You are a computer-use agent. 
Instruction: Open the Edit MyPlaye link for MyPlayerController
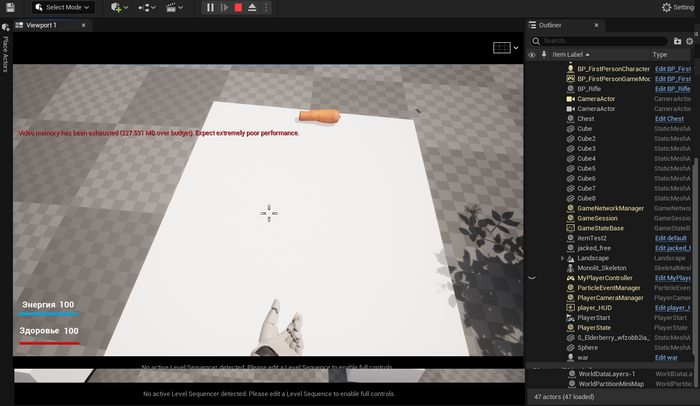672,278
